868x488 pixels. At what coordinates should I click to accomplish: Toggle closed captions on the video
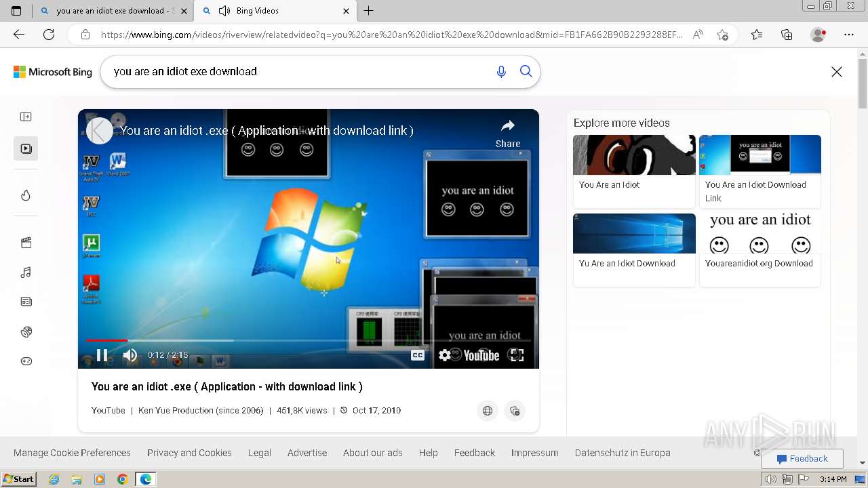coord(418,355)
